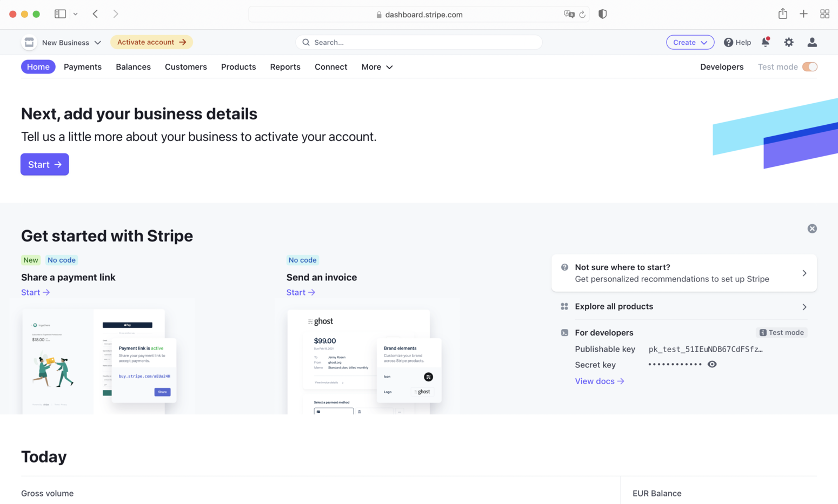Open a new Safari tab

[x=803, y=14]
